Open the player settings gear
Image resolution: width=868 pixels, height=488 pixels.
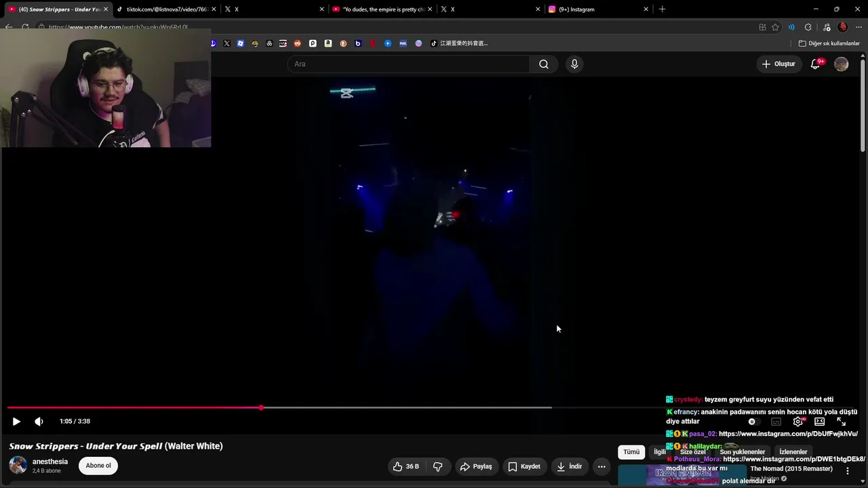(x=798, y=422)
